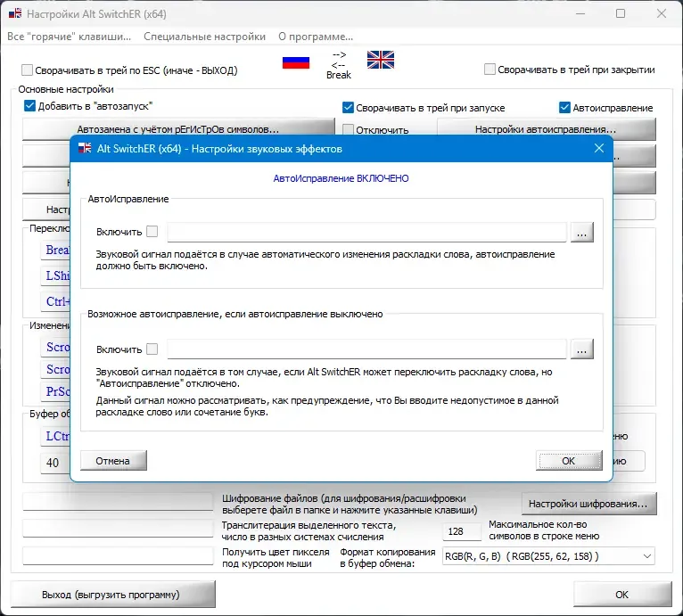
Task: Toggle Сворачивать в трей при закрытии checkbox
Action: tap(490, 70)
